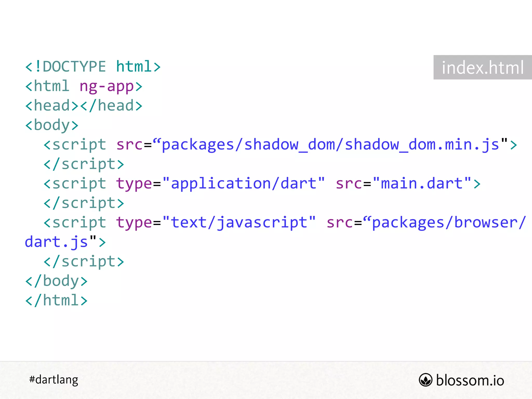Click the ng-app attribute
532x399 pixels.
point(107,86)
